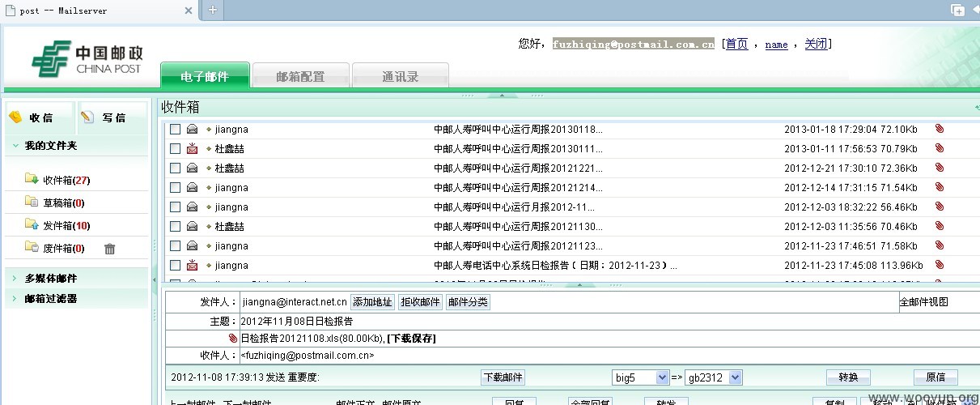
Task: Open the 废件箱(0) folder
Action: coord(64,248)
